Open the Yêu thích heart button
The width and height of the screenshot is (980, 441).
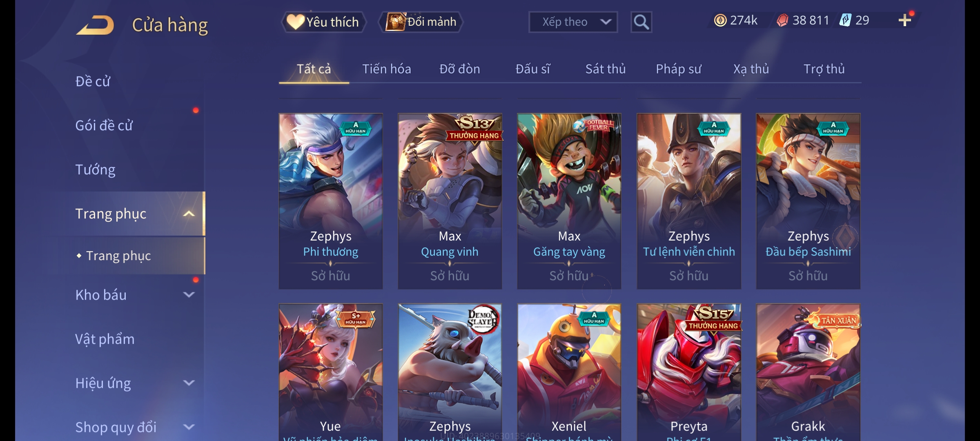(323, 22)
